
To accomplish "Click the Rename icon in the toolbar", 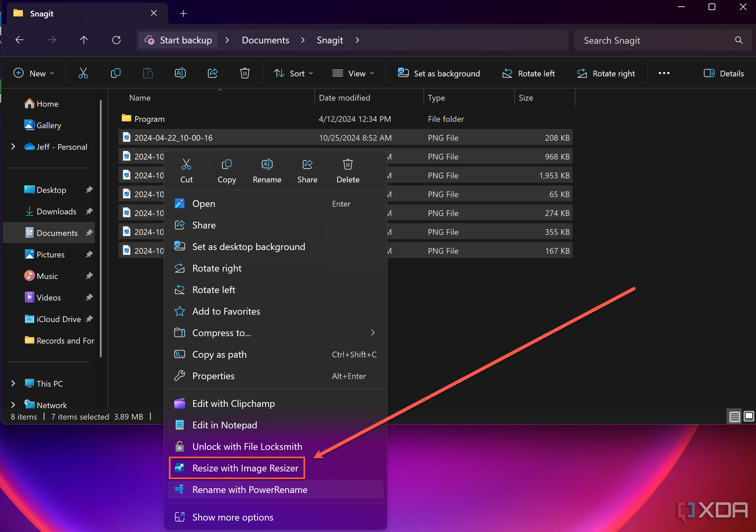I will pos(180,73).
